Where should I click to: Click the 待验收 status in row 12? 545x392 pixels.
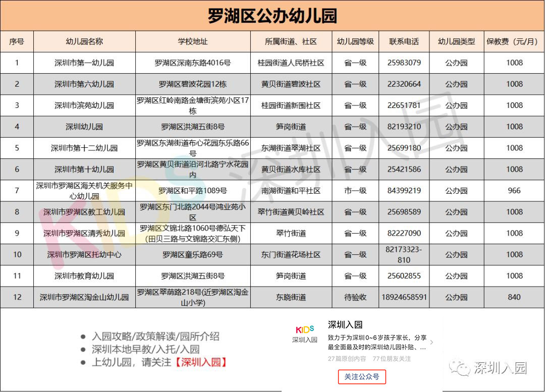pyautogui.click(x=355, y=297)
